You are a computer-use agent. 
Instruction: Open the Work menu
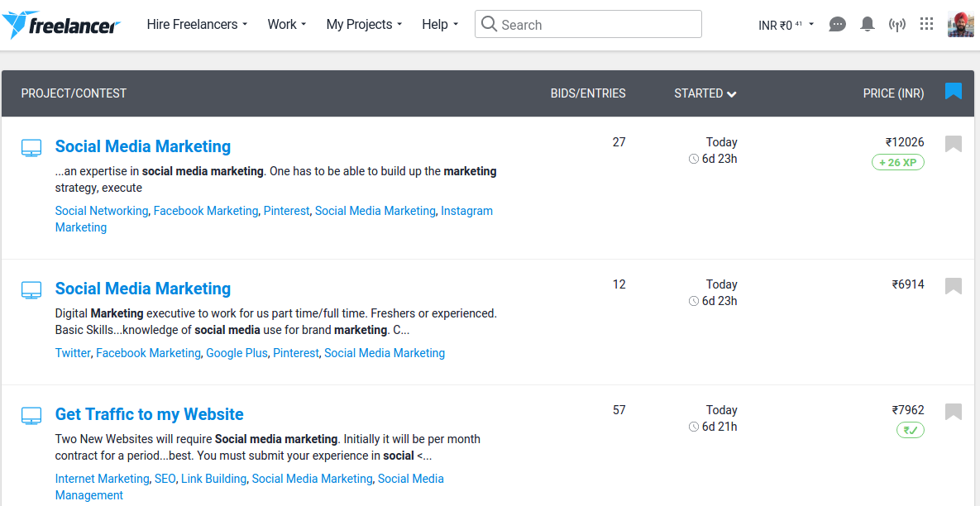(x=285, y=24)
